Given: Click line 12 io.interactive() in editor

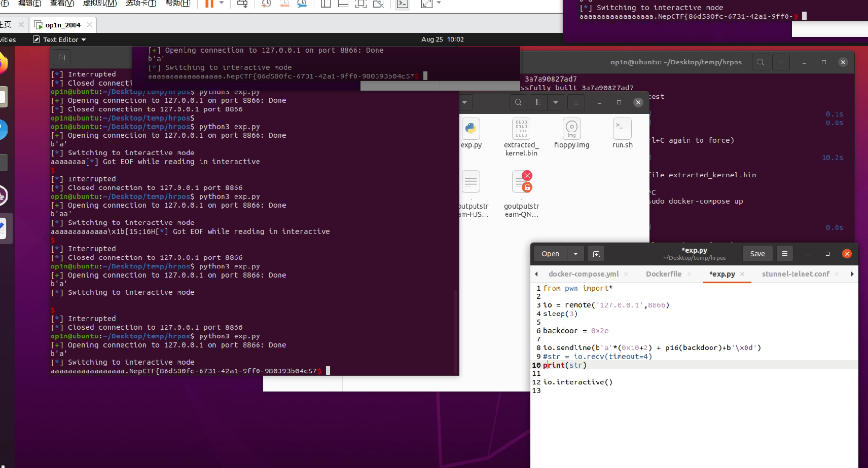Looking at the screenshot, I should coord(577,382).
